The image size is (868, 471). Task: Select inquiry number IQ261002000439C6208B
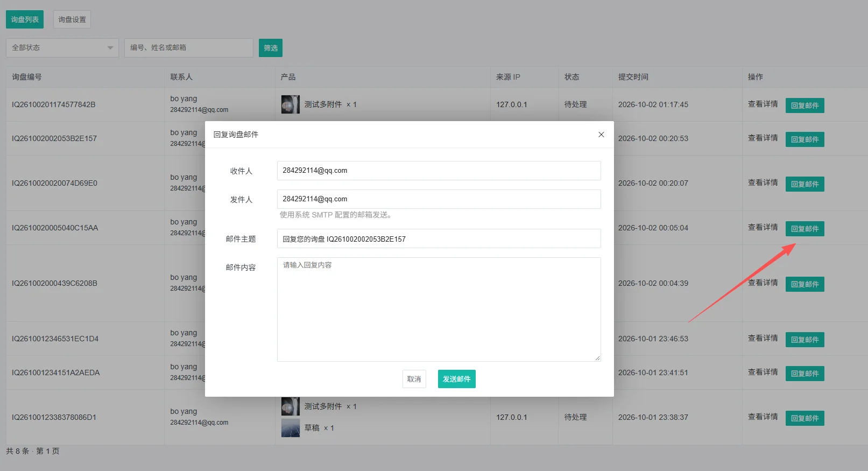(55, 284)
